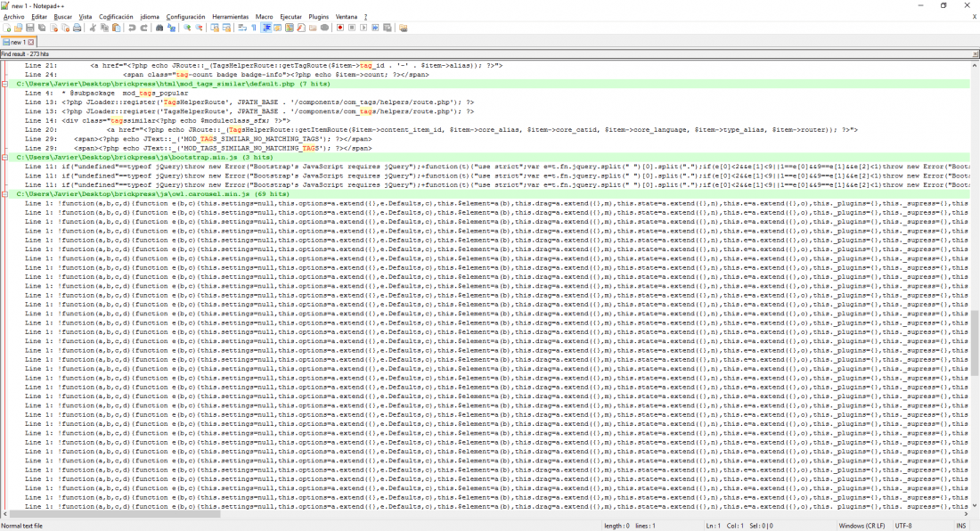Open the Configuración menu
The height and width of the screenshot is (531, 980).
[185, 17]
